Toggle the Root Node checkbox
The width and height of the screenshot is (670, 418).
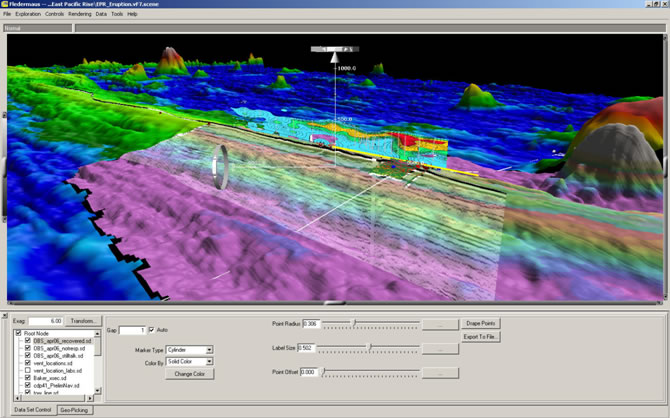coord(18,333)
